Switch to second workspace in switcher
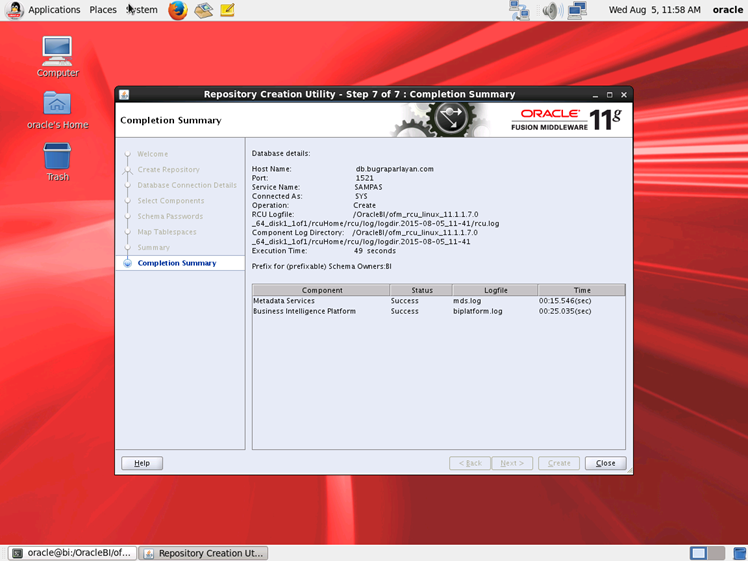748x561 pixels. coord(717,553)
